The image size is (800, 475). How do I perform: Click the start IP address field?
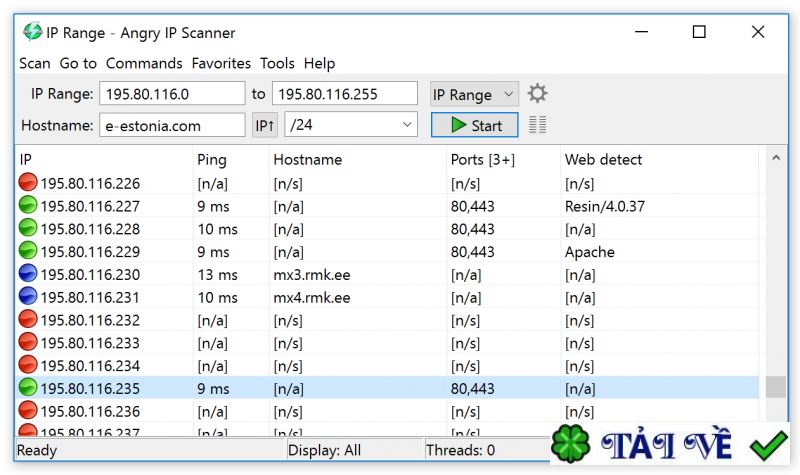coord(171,94)
